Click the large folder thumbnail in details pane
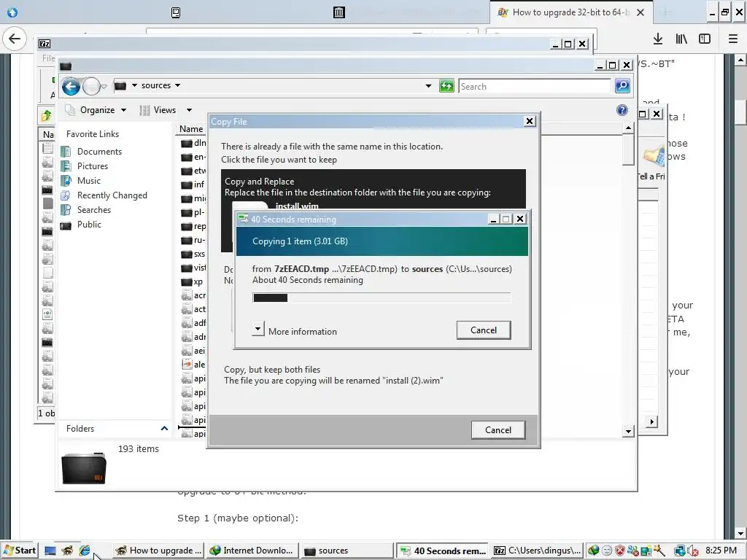747x560 pixels. click(84, 468)
